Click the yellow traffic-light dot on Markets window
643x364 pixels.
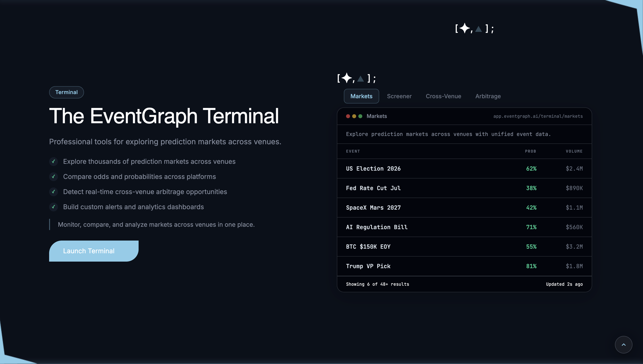tap(354, 116)
